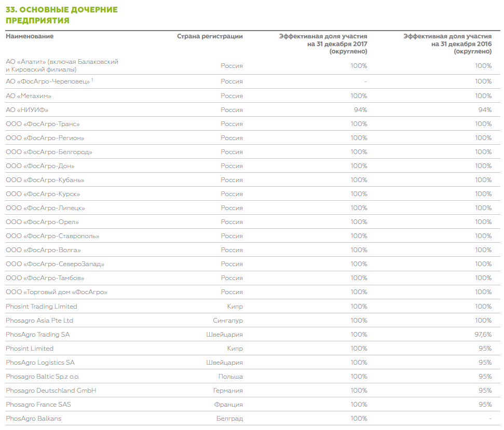
Task: Select ООО «Торговый дом «ФосАгро»
Action: 57,292
